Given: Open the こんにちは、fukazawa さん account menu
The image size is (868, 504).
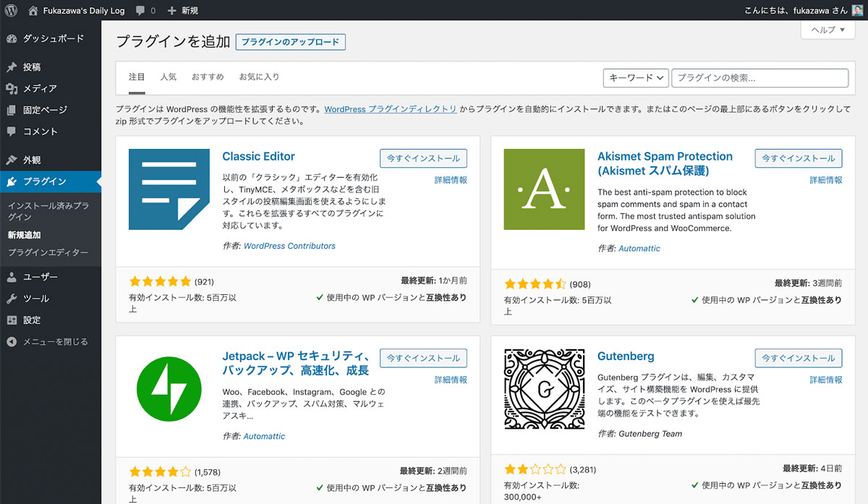Looking at the screenshot, I should (x=803, y=10).
